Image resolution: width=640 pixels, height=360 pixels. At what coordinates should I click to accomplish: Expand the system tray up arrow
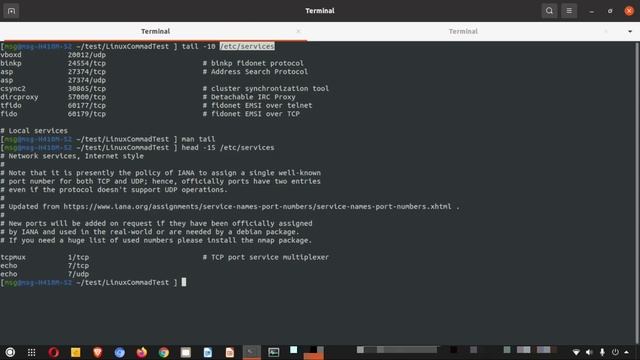(627, 352)
